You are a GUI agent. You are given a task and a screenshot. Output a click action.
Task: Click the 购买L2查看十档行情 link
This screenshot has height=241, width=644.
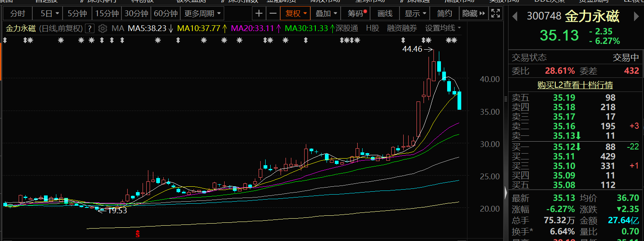pos(575,85)
